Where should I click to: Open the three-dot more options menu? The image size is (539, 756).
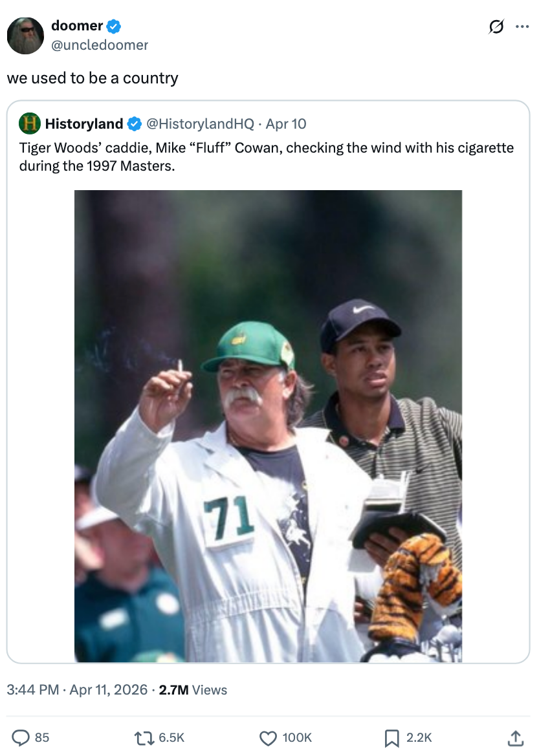(521, 27)
